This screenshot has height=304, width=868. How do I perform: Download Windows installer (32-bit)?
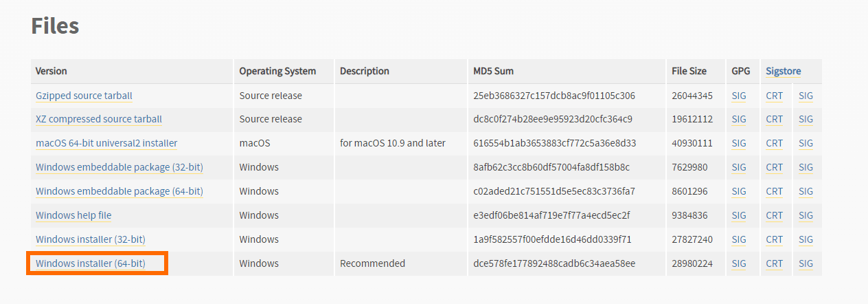[91, 239]
